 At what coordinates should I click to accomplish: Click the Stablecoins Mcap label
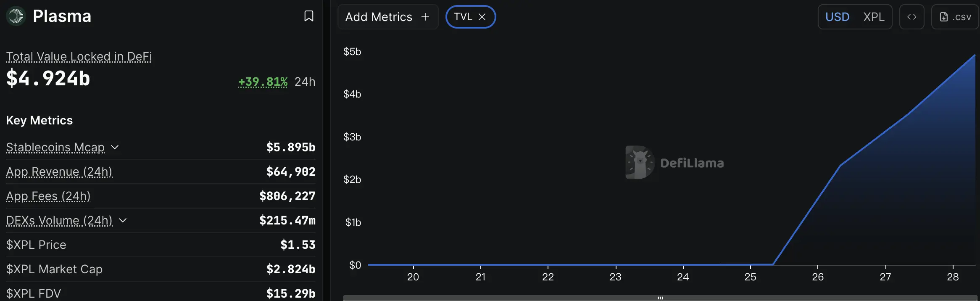[x=55, y=147]
